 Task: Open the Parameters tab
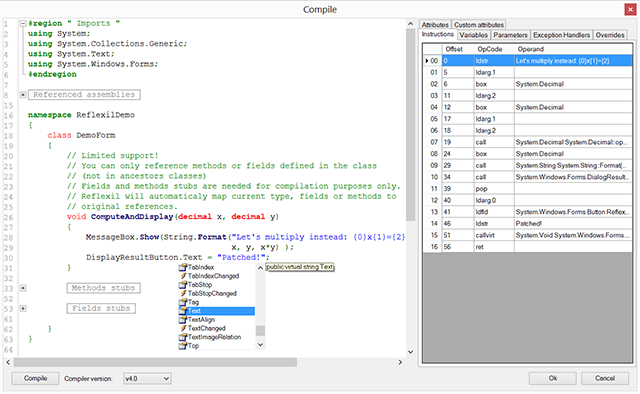[510, 35]
